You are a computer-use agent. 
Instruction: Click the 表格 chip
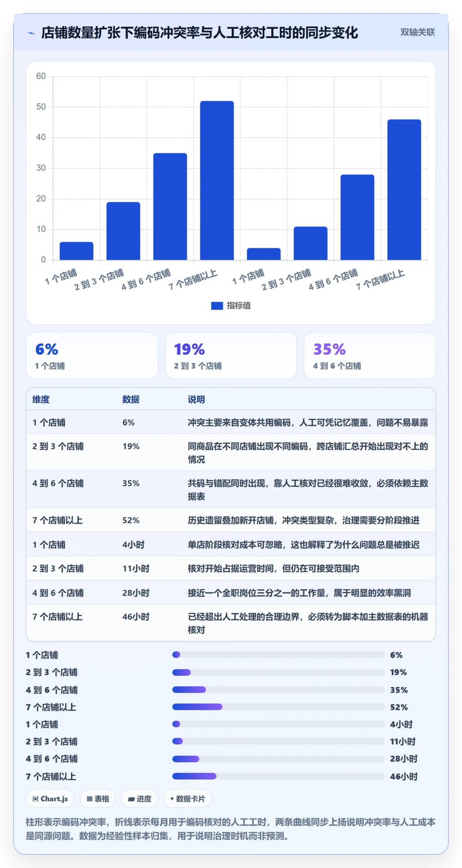coord(98,798)
